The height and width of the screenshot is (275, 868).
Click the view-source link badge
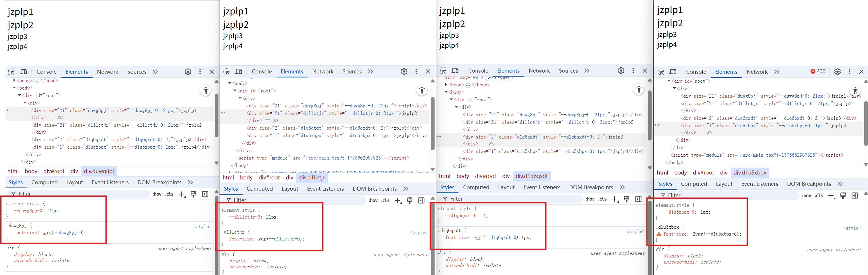pyautogui.click(x=498, y=78)
